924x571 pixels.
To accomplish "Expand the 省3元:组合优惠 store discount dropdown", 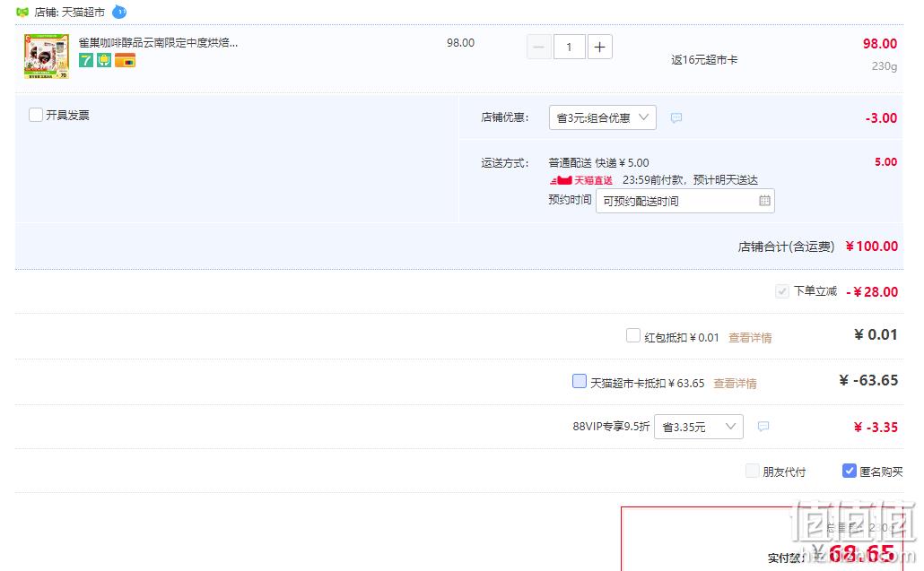I will pyautogui.click(x=602, y=117).
